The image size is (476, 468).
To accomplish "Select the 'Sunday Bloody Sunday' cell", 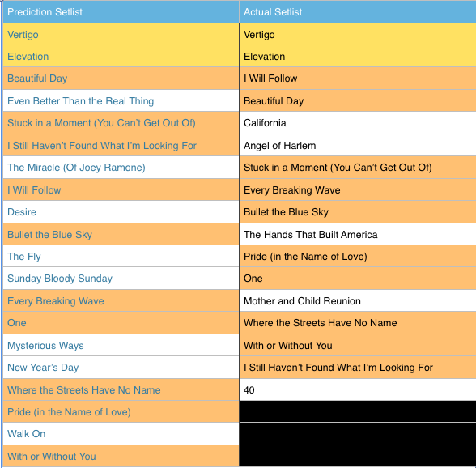I will click(121, 279).
